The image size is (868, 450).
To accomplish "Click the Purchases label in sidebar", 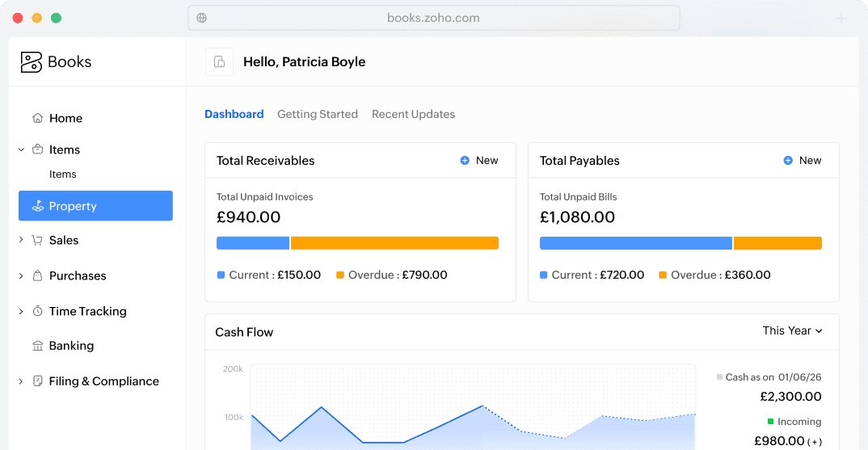I will [78, 275].
